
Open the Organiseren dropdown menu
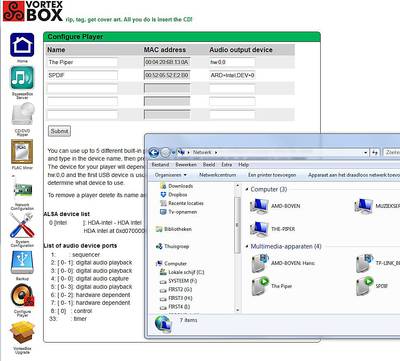click(171, 175)
